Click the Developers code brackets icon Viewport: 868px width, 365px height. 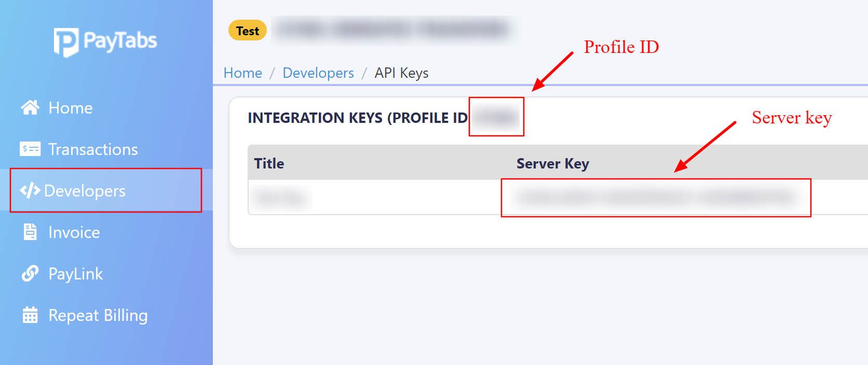pos(30,191)
